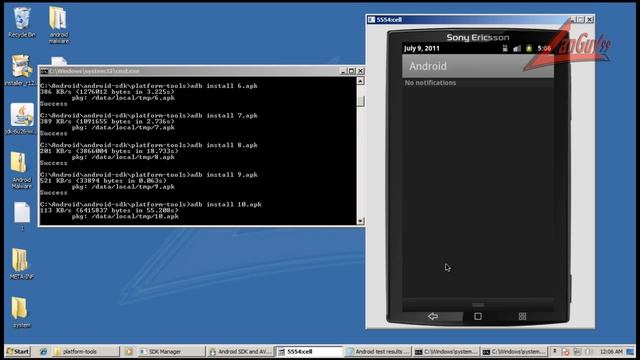Open the 'system' folder on the desktop
The image size is (640, 360).
[21, 313]
